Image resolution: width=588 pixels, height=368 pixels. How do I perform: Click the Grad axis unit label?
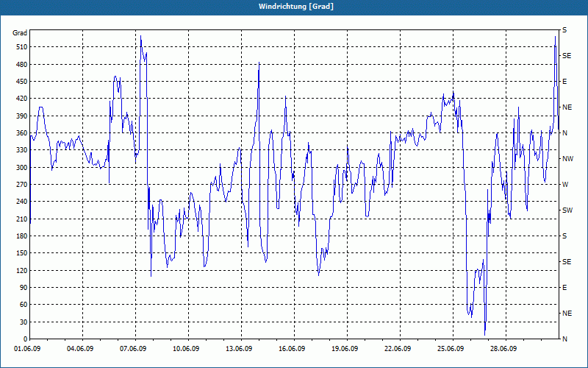20,33
